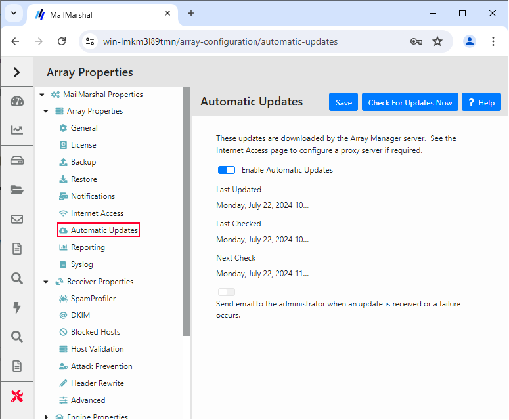Screen dimensions: 509x420
Task: Click the Restore download icon
Action: (x=63, y=179)
